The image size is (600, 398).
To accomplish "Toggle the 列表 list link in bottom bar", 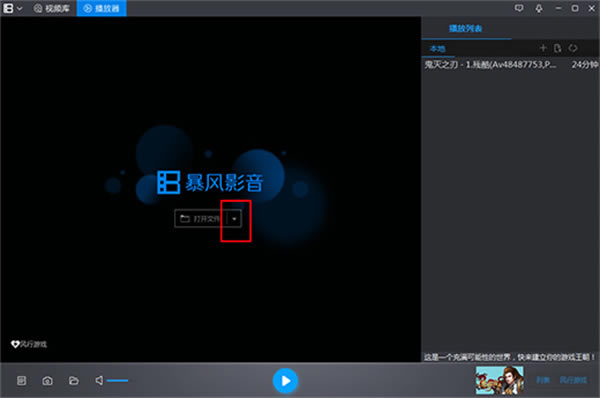I will point(543,380).
